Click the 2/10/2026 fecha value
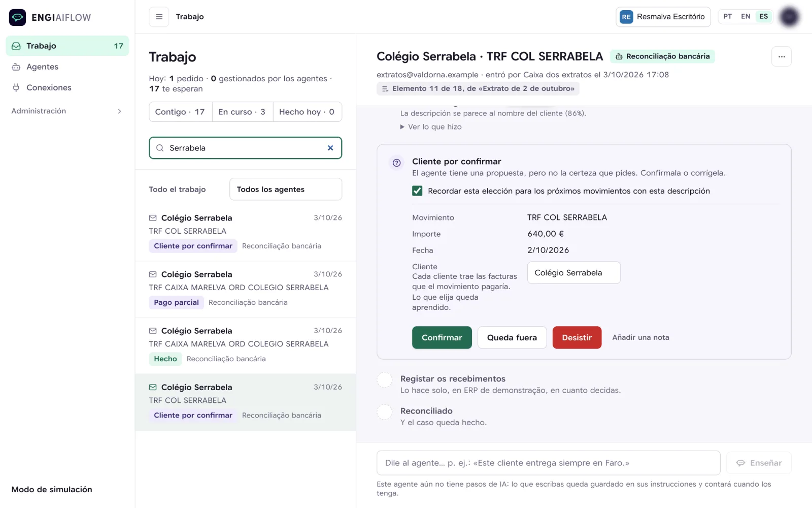The image size is (812, 508). 548,250
